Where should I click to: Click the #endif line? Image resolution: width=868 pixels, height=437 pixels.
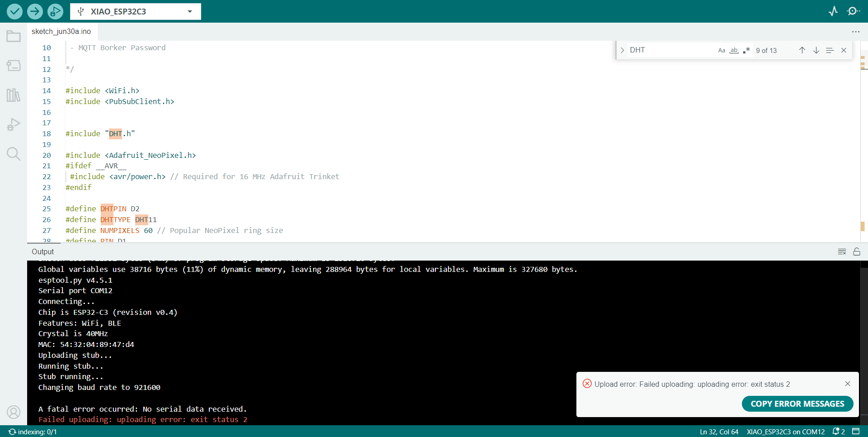click(79, 188)
